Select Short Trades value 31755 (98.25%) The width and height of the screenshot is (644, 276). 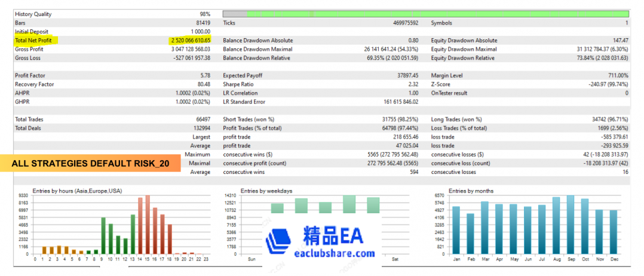[x=400, y=119]
